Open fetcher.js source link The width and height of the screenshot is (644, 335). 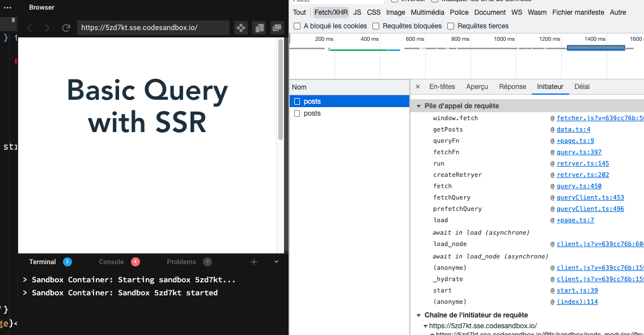(x=600, y=118)
